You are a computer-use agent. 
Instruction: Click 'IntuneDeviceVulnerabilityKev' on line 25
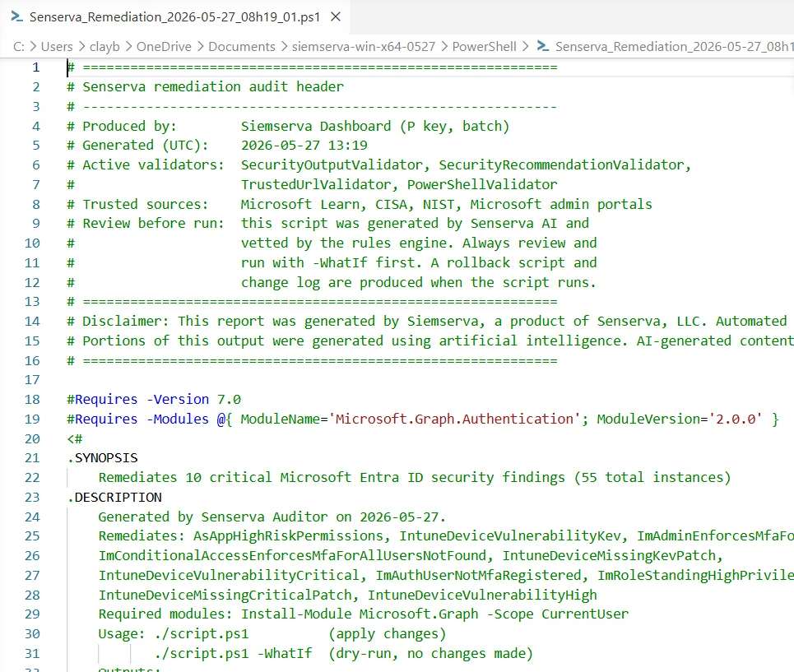tap(509, 536)
